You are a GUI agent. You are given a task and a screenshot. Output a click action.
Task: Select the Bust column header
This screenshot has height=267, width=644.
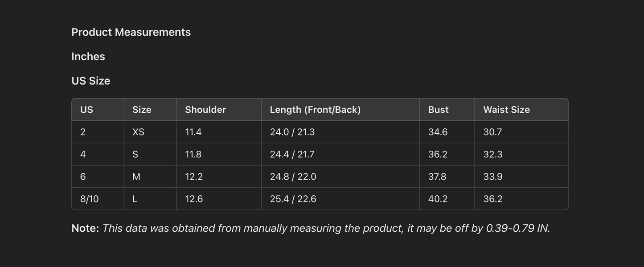[438, 110]
